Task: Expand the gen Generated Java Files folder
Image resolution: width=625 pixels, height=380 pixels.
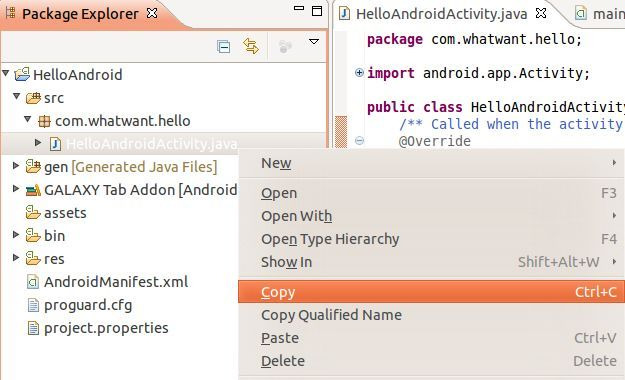Action: click(x=16, y=165)
